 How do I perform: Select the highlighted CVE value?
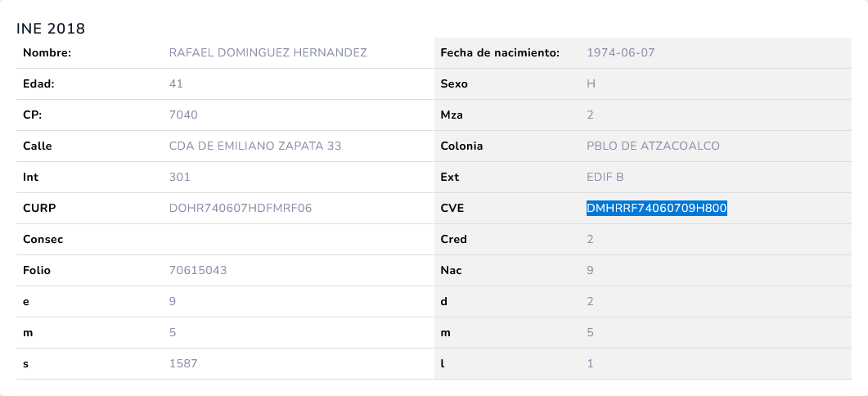(x=657, y=209)
